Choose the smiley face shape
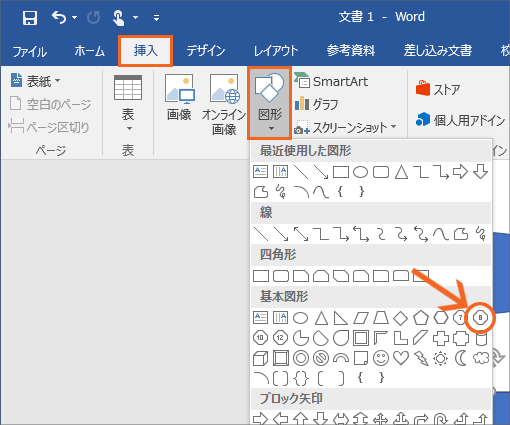The image size is (510, 425). (381, 358)
